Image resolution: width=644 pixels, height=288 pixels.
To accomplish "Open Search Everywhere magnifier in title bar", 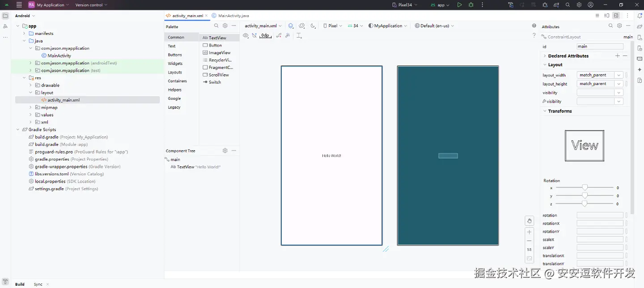I will click(x=568, y=5).
